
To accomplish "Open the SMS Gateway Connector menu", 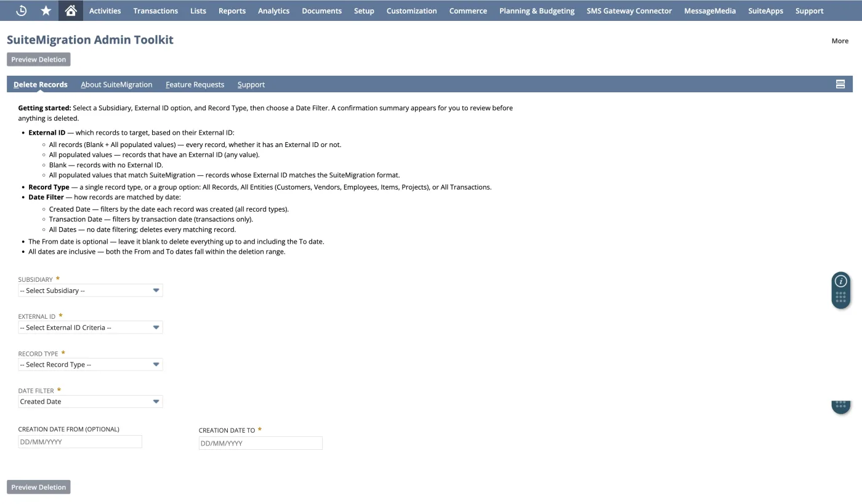I will 629,10.
